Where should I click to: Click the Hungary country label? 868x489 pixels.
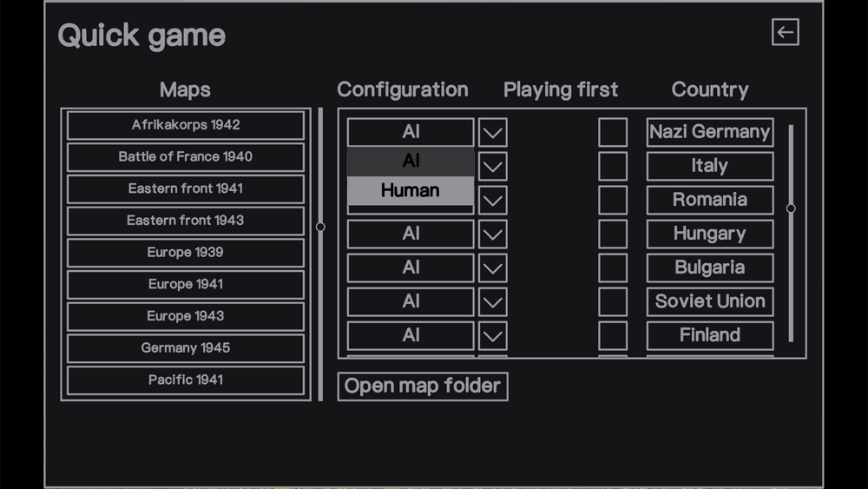point(710,234)
